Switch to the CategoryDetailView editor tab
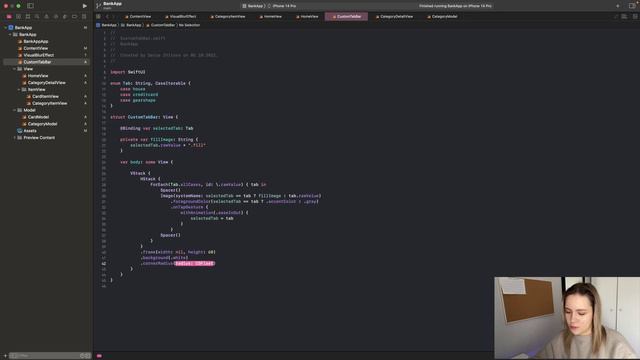Image resolution: width=640 pixels, height=360 pixels. pyautogui.click(x=394, y=17)
